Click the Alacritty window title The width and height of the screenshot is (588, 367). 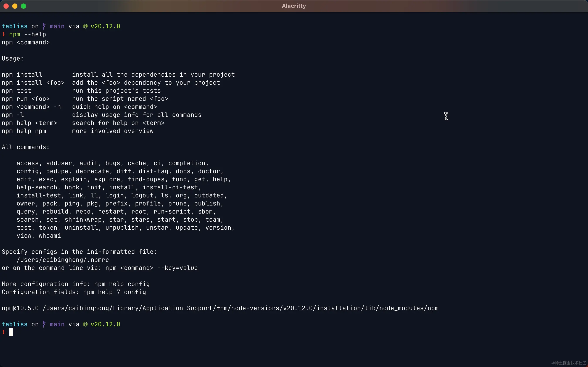pos(294,6)
